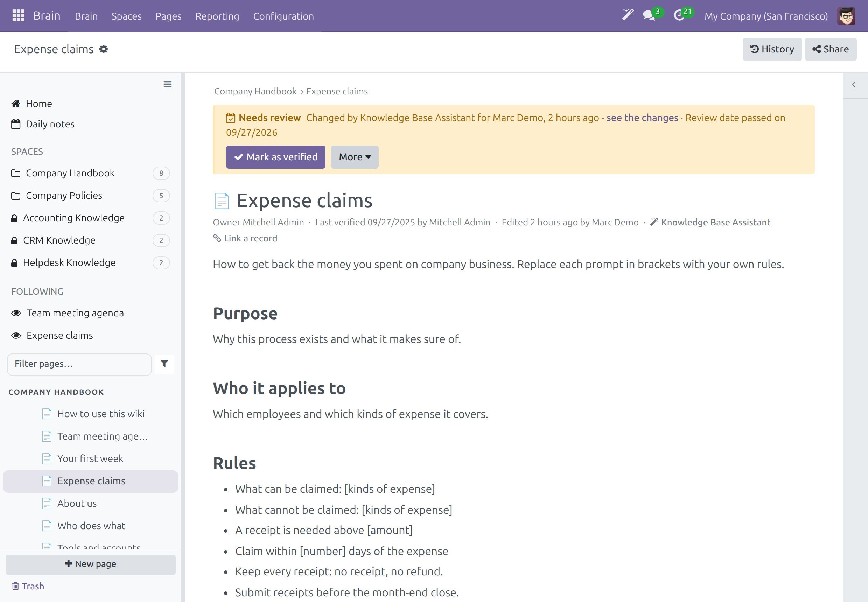The height and width of the screenshot is (602, 868).
Task: Open the More dropdown in review banner
Action: (x=355, y=157)
